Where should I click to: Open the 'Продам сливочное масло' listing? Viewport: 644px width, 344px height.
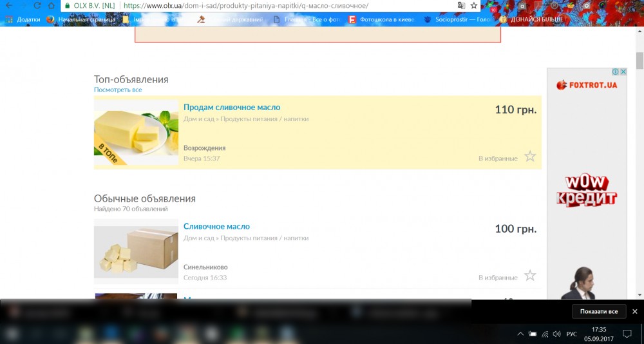point(232,108)
